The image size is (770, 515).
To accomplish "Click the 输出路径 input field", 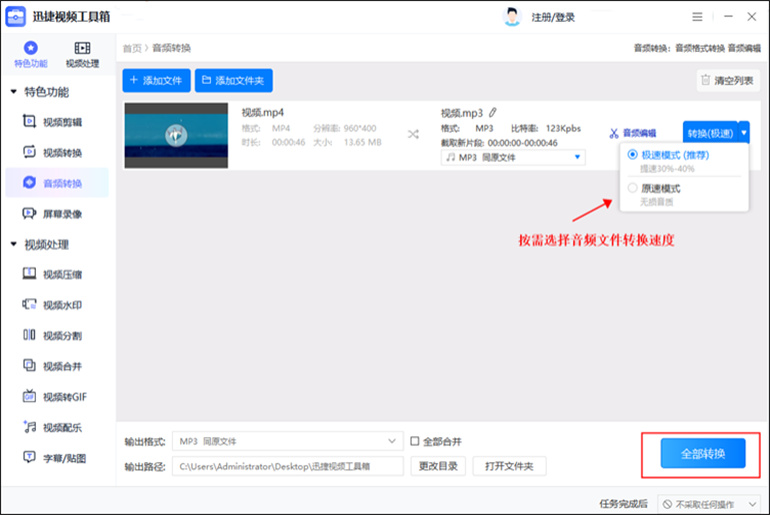I will [x=288, y=466].
